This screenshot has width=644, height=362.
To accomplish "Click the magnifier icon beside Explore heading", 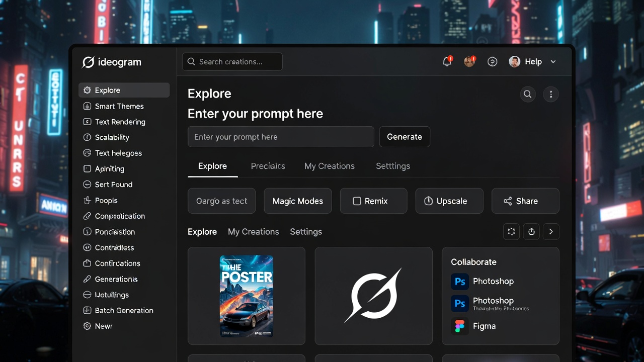I will tap(527, 94).
